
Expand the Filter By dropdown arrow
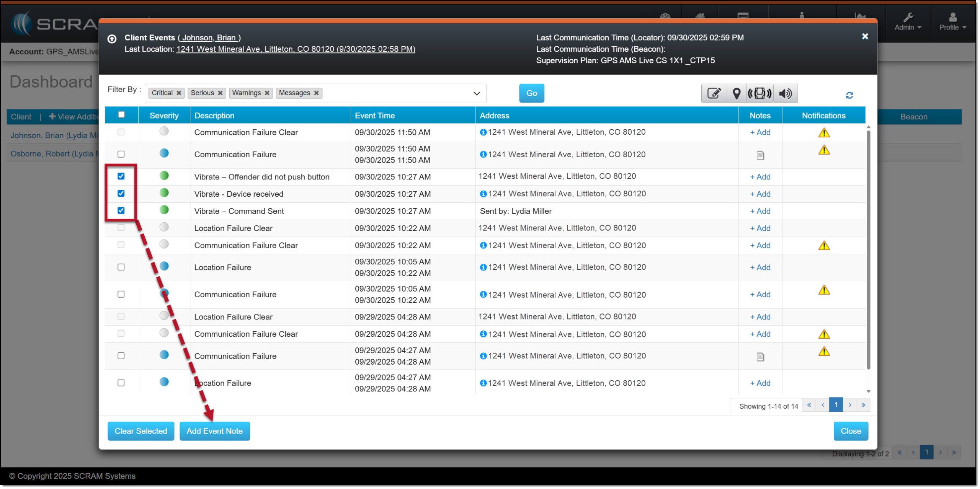point(477,93)
